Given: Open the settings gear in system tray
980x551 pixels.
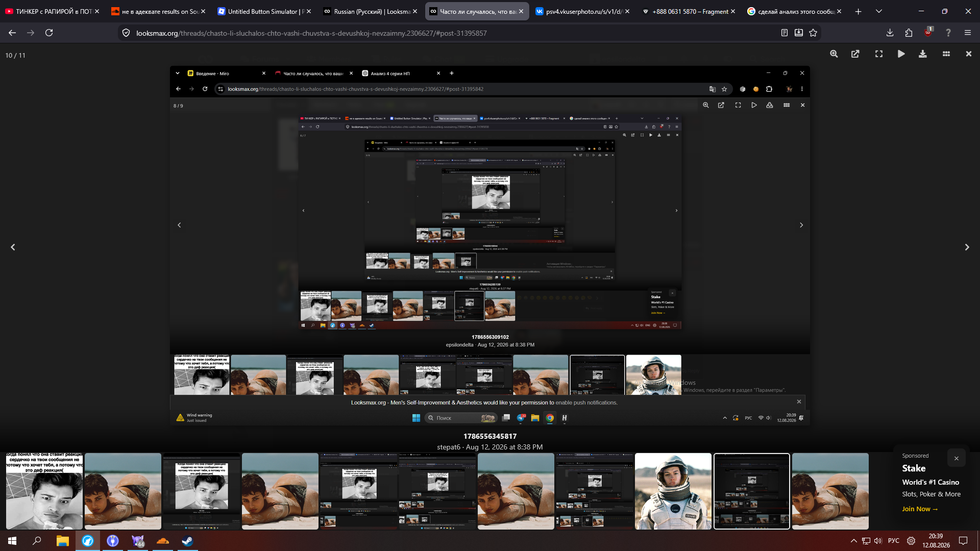Looking at the screenshot, I should pos(911,541).
